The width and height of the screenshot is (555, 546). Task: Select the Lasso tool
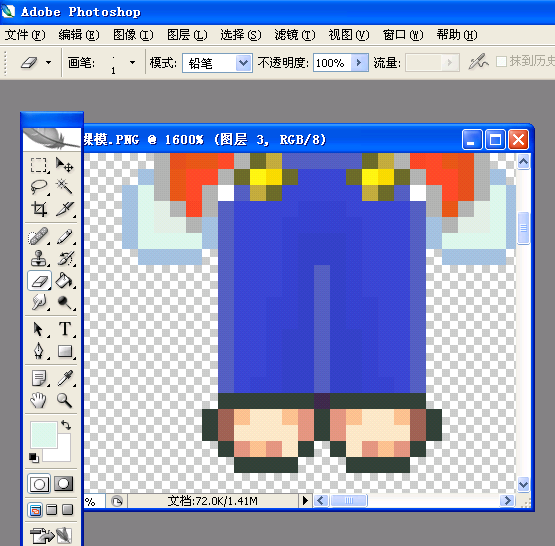coord(39,186)
